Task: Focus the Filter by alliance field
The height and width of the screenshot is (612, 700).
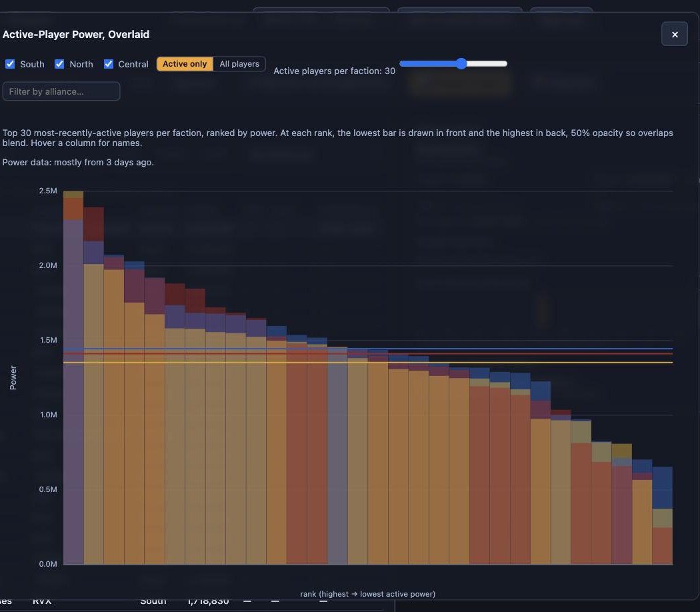Action: click(x=61, y=91)
